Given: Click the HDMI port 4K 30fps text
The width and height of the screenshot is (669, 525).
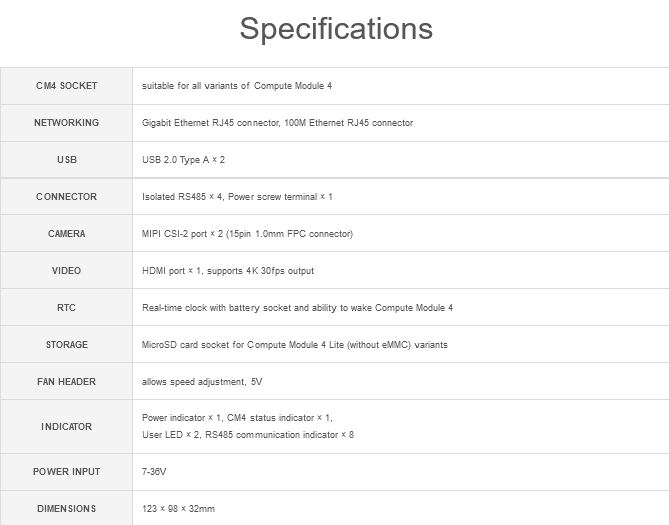Looking at the screenshot, I should 228,271.
